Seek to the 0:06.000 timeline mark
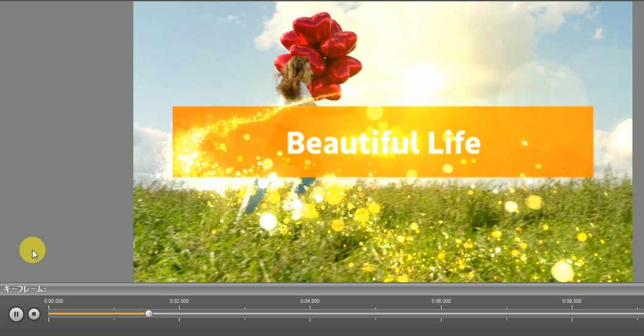Viewport: 644px width, 336px height. (441, 302)
